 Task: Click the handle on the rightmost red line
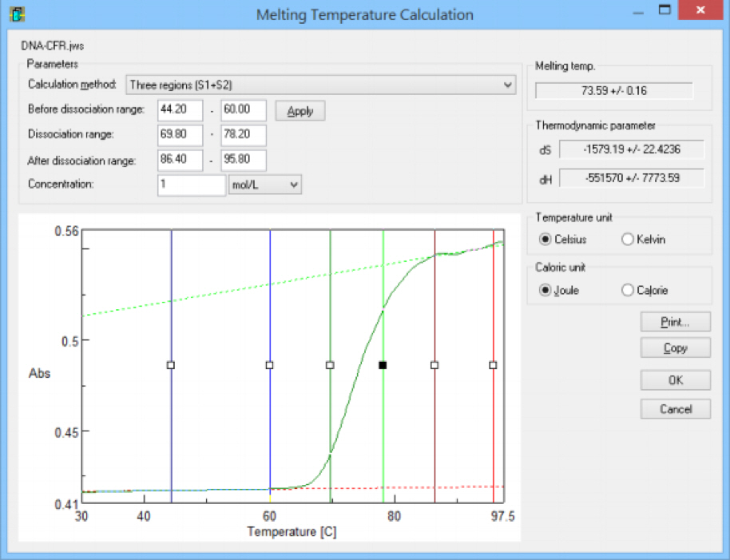[x=493, y=365]
